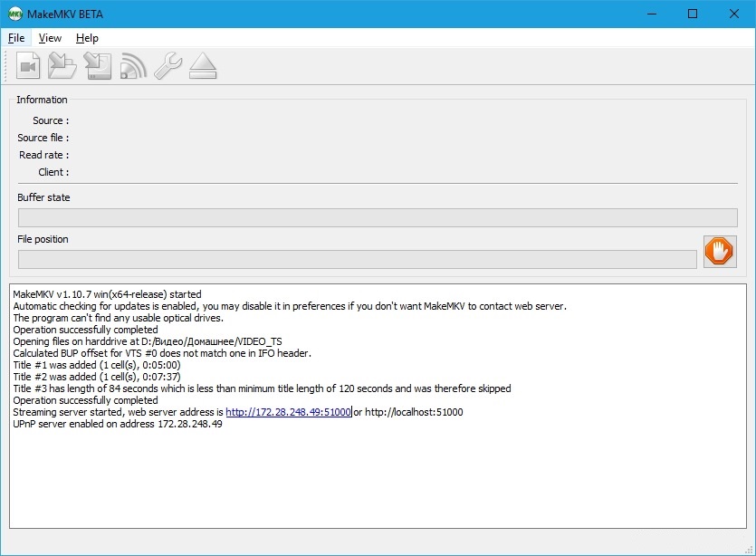Viewport: 756px width, 556px height.
Task: Minimize the MakeMKV window
Action: tap(652, 14)
